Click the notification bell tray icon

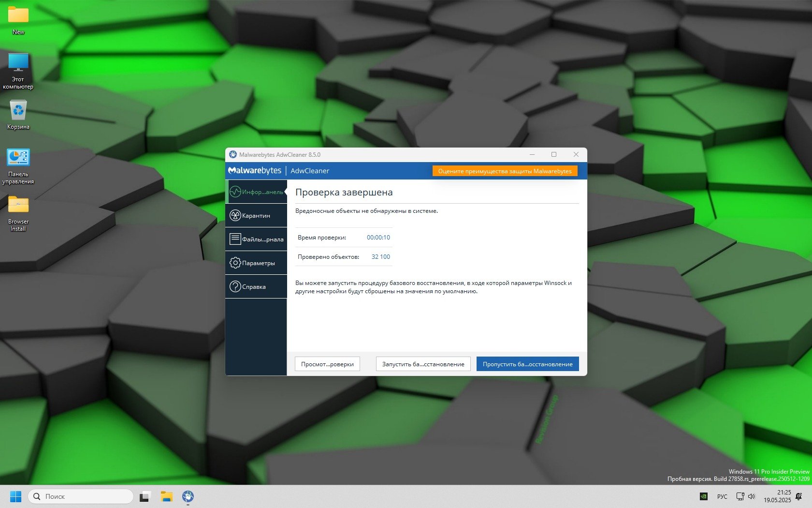799,496
